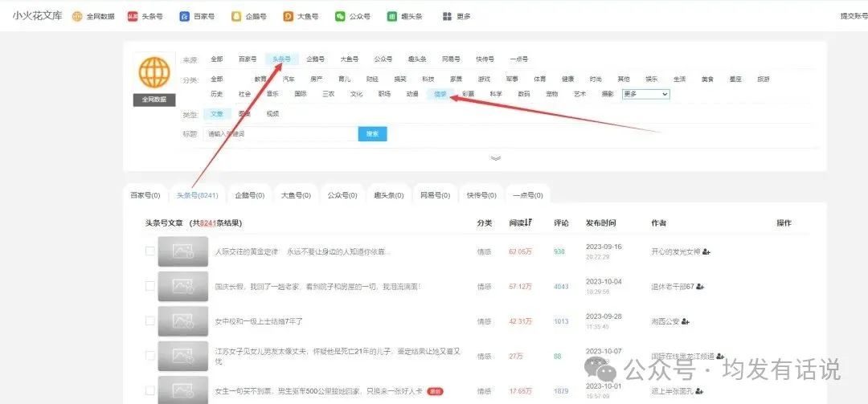Filter by the 旅游 category
The height and width of the screenshot is (404, 868).
click(764, 80)
